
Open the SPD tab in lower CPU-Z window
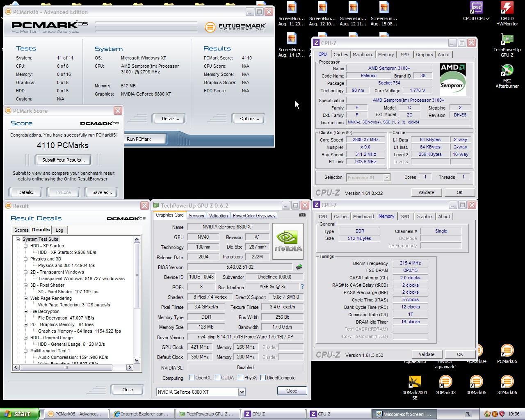point(405,217)
